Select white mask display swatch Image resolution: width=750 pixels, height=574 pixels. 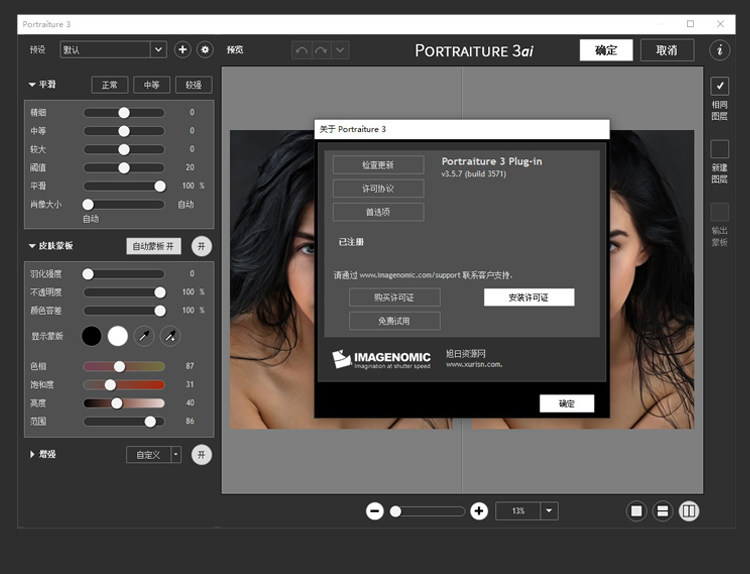pyautogui.click(x=118, y=336)
